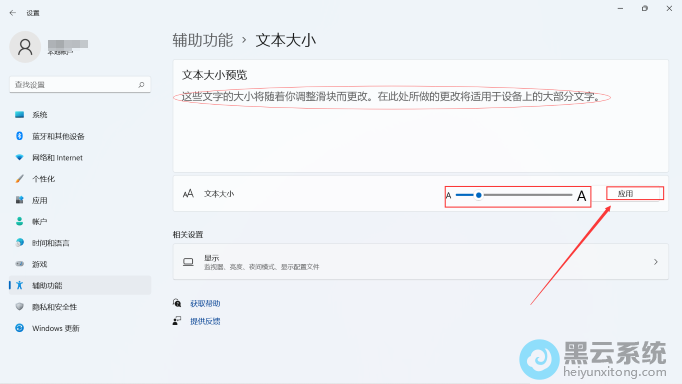Restore down the settings window
The width and height of the screenshot is (682, 384).
point(645,9)
